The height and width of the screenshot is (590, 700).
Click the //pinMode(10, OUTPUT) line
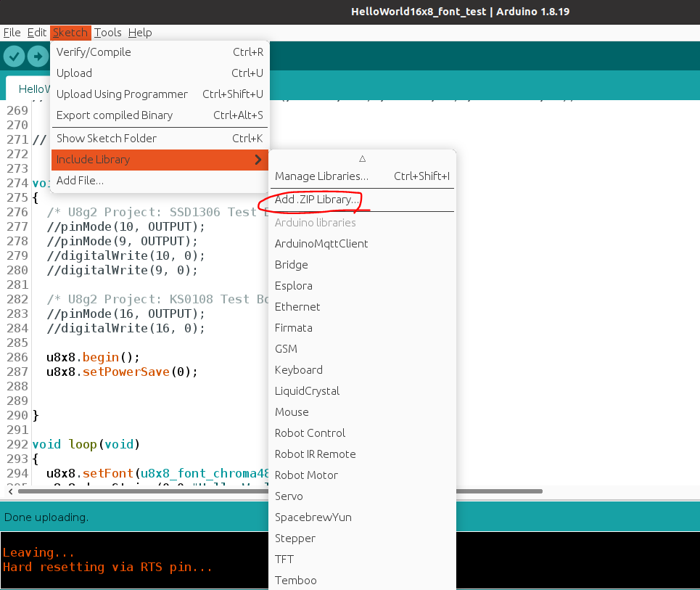(x=125, y=226)
